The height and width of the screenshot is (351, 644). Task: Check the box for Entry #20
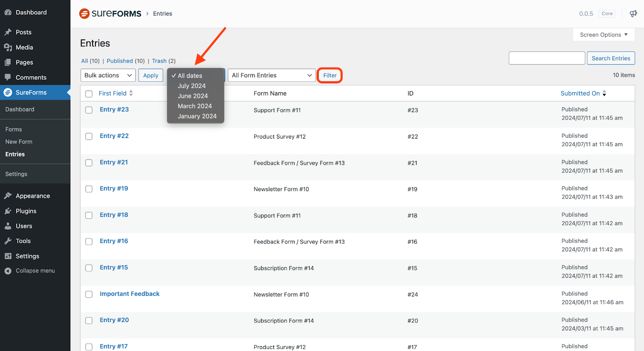(x=89, y=320)
